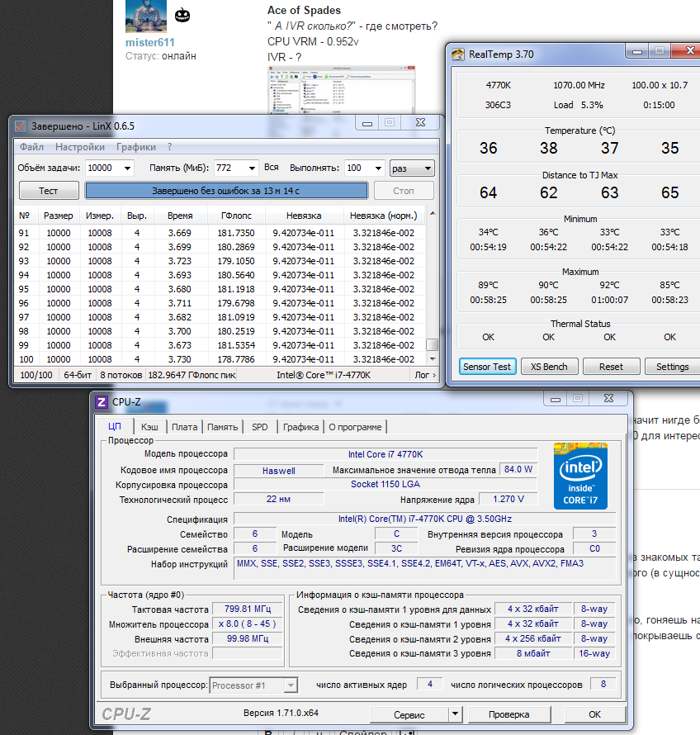This screenshot has width=700, height=735.
Task: Click the 92°C maximum temperature reading
Action: click(609, 285)
